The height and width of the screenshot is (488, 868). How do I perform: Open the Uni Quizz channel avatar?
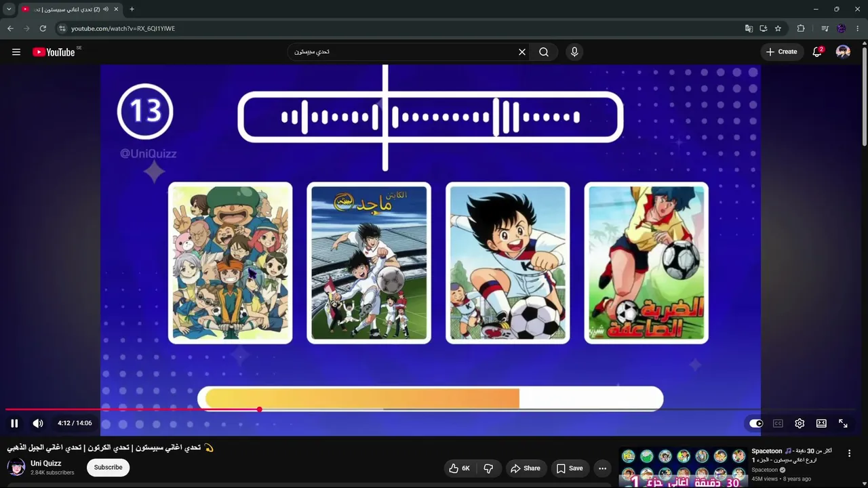coord(16,468)
